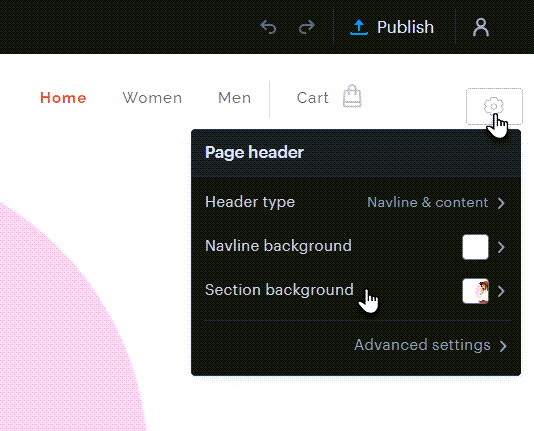
Task: Click the Publish upload arrow icon
Action: (359, 27)
